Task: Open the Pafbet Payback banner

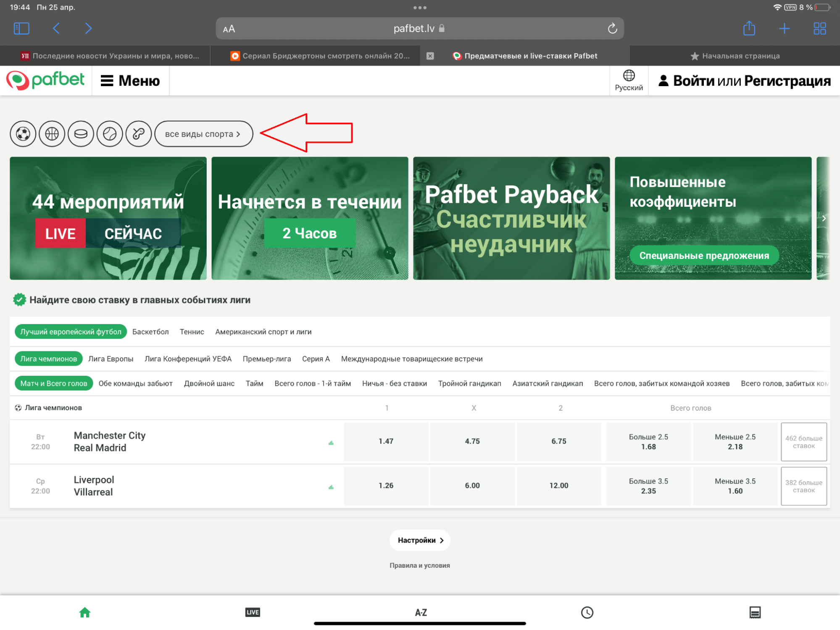Action: tap(511, 218)
